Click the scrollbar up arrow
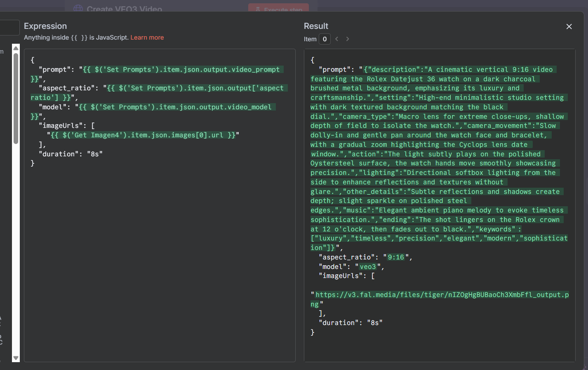Viewport: 588px width, 370px height. pyautogui.click(x=16, y=48)
